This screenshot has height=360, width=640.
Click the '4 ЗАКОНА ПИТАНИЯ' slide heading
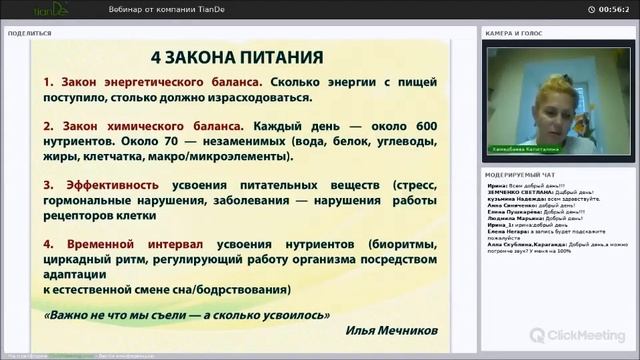(237, 58)
